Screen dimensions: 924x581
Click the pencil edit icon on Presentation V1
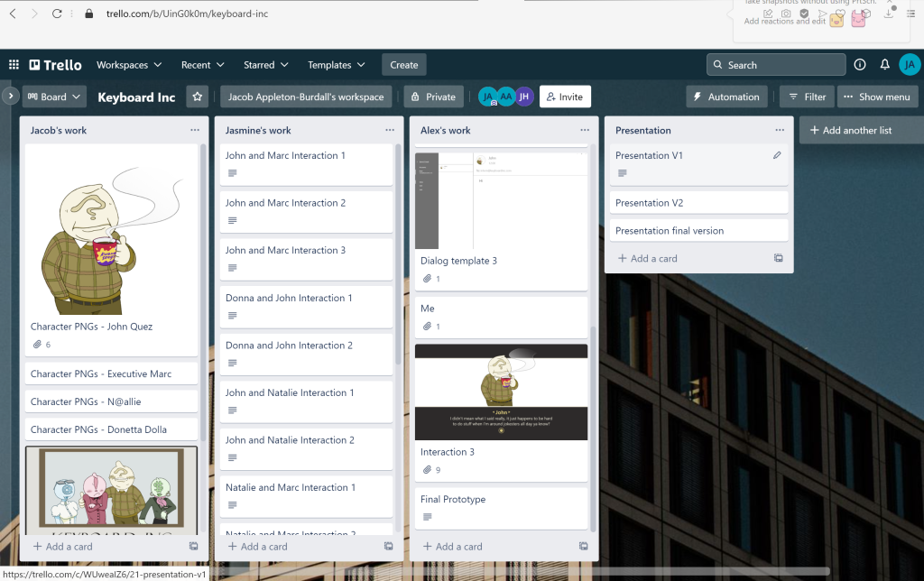(x=777, y=155)
